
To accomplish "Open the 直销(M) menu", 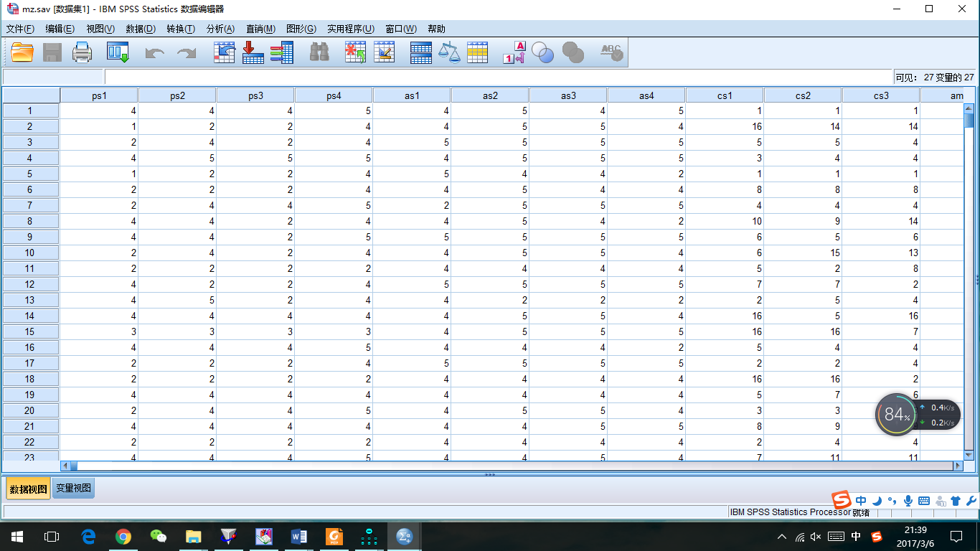I will coord(260,29).
